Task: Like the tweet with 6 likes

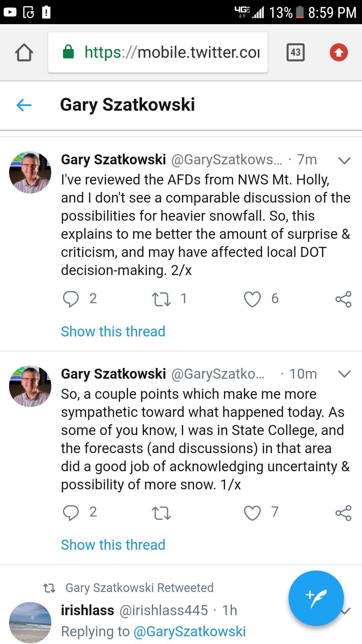Action: coord(252,299)
